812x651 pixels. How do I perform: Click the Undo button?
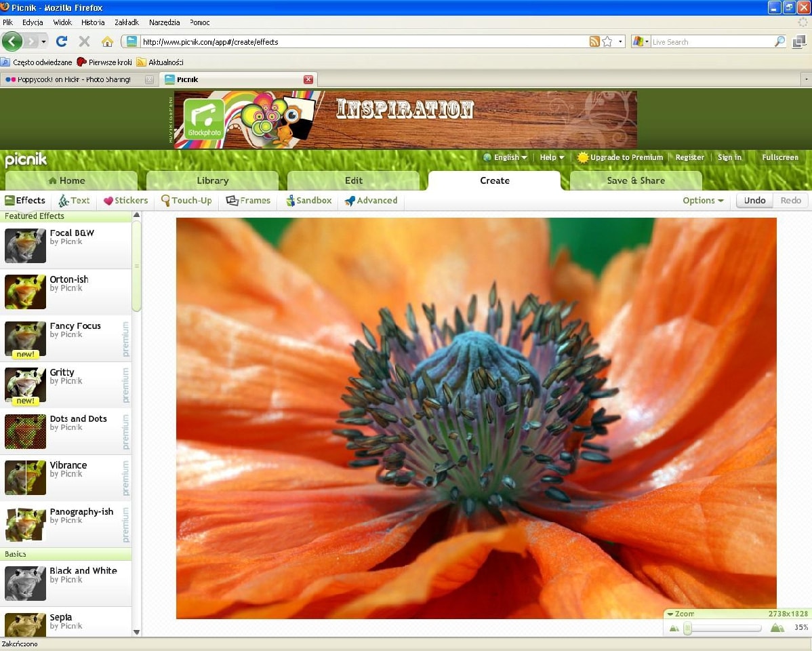[754, 201]
